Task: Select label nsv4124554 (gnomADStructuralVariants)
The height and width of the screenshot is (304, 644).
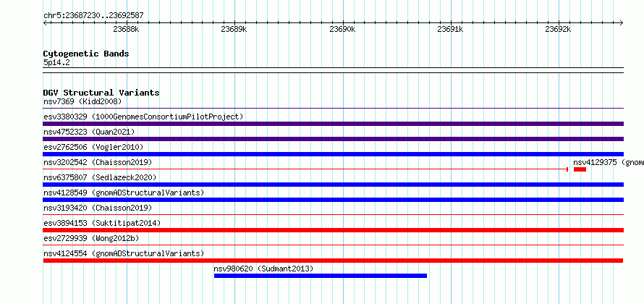Action: [x=124, y=253]
